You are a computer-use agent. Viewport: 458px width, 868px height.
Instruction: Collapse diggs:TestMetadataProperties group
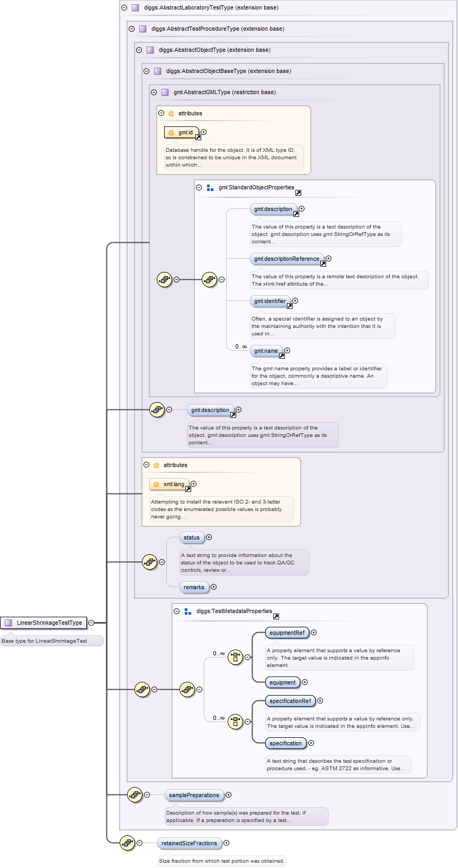176,611
